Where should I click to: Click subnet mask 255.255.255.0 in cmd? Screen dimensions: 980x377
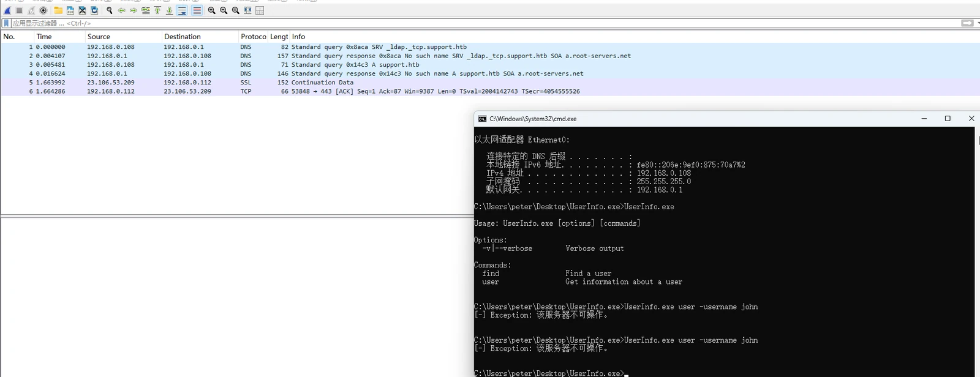(664, 182)
